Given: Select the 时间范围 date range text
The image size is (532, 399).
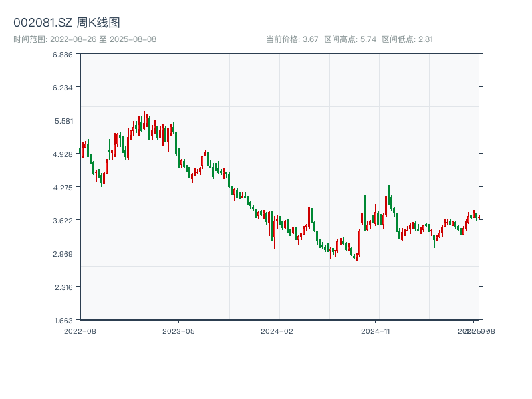Looking at the screenshot, I should pyautogui.click(x=85, y=39).
